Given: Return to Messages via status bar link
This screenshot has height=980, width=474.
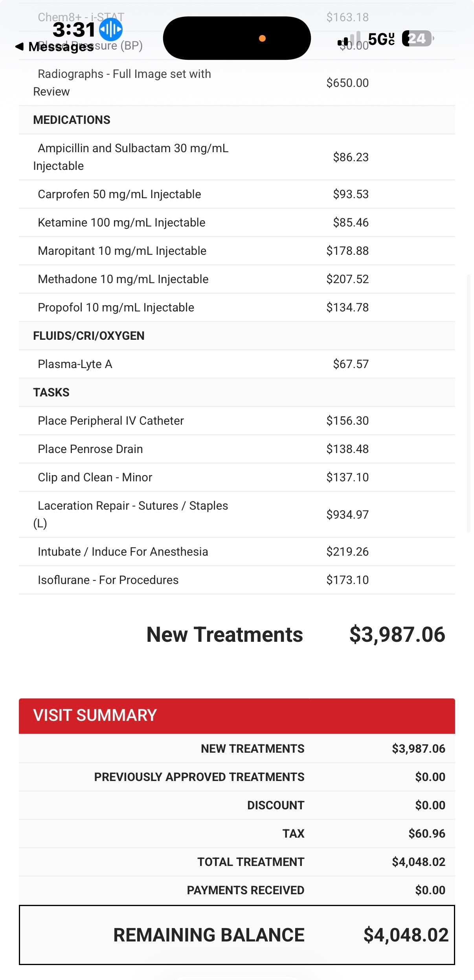Looking at the screenshot, I should (x=61, y=47).
